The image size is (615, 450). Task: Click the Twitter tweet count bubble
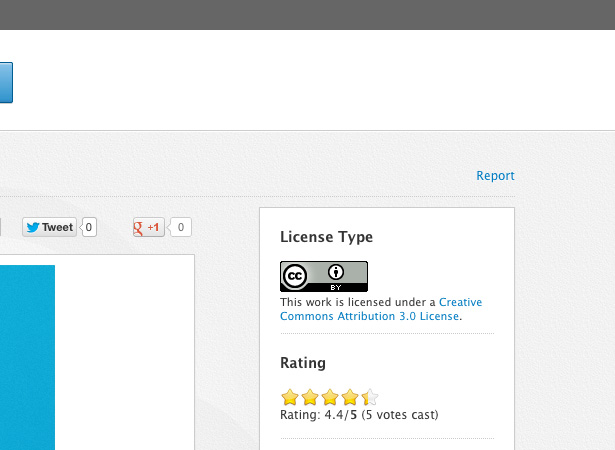[x=89, y=227]
